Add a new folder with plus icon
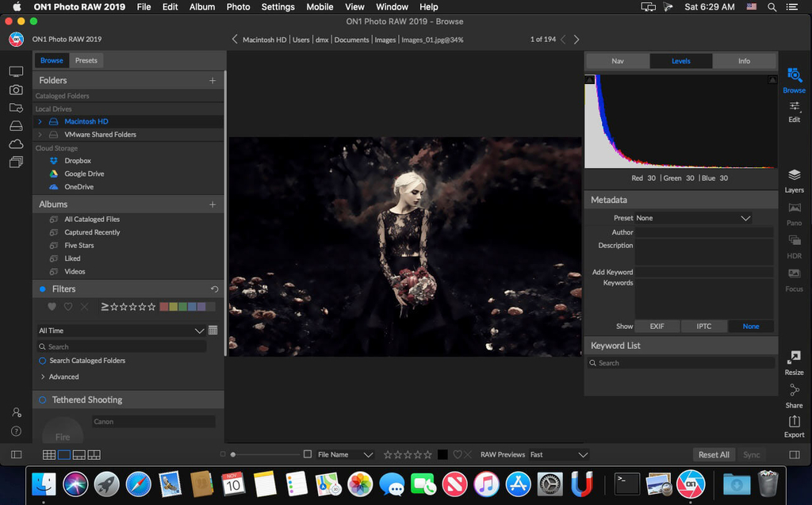 213,80
